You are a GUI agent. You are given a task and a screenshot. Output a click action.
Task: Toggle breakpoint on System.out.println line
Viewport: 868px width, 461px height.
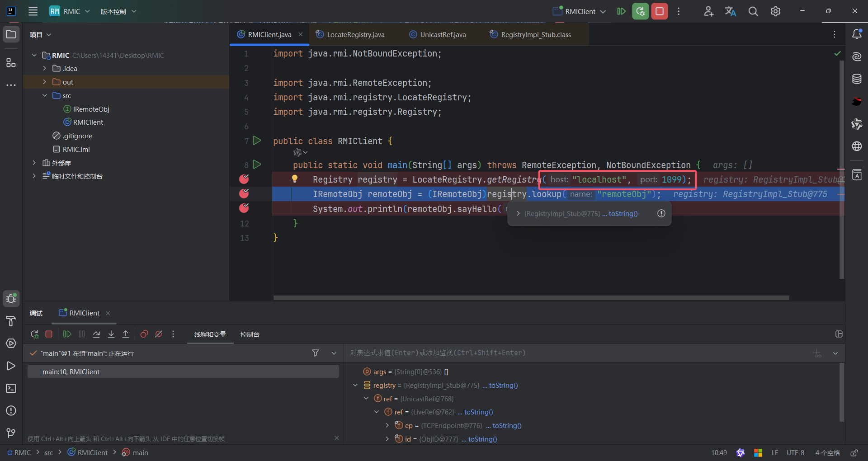pos(244,208)
